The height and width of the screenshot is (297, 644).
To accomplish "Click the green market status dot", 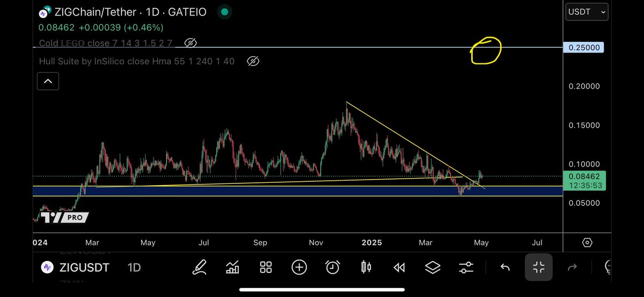I will [224, 12].
